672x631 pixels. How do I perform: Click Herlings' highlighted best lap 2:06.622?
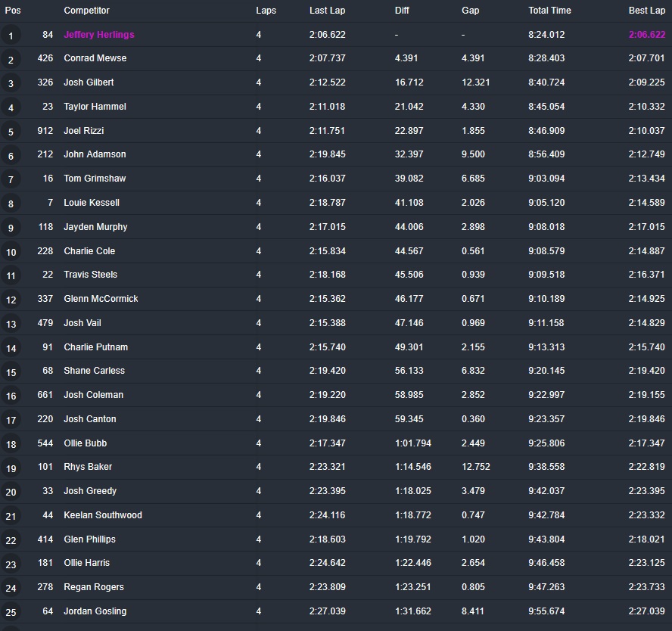[x=647, y=35]
